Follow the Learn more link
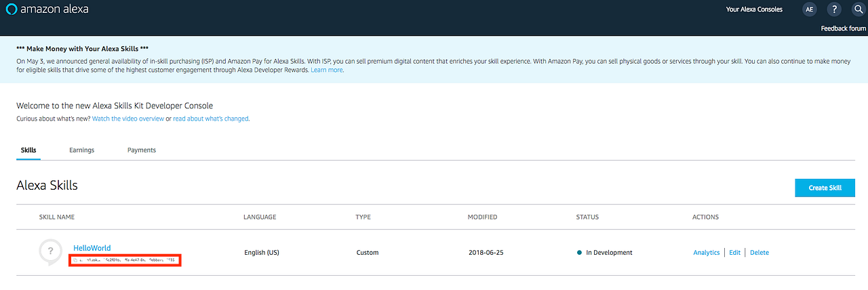Screen dimensions: 868x290 (327, 70)
